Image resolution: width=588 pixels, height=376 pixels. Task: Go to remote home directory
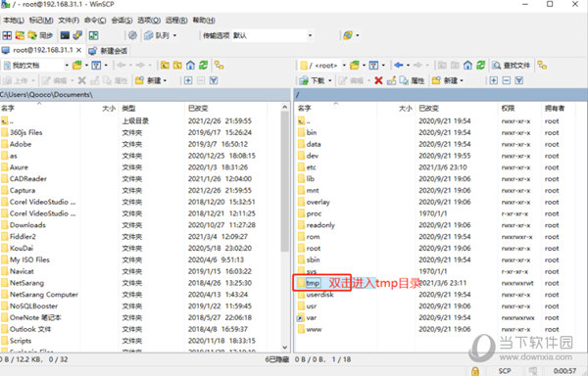point(467,66)
